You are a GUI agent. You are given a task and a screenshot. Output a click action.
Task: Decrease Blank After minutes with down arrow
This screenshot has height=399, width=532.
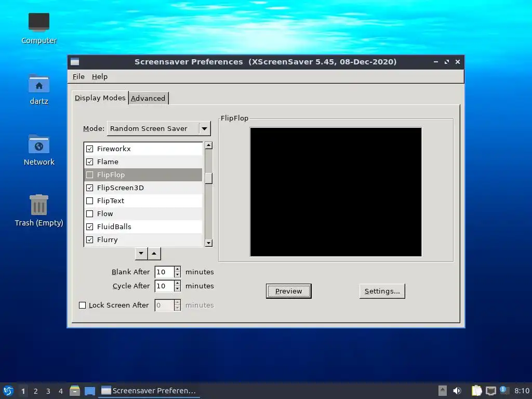click(x=178, y=274)
